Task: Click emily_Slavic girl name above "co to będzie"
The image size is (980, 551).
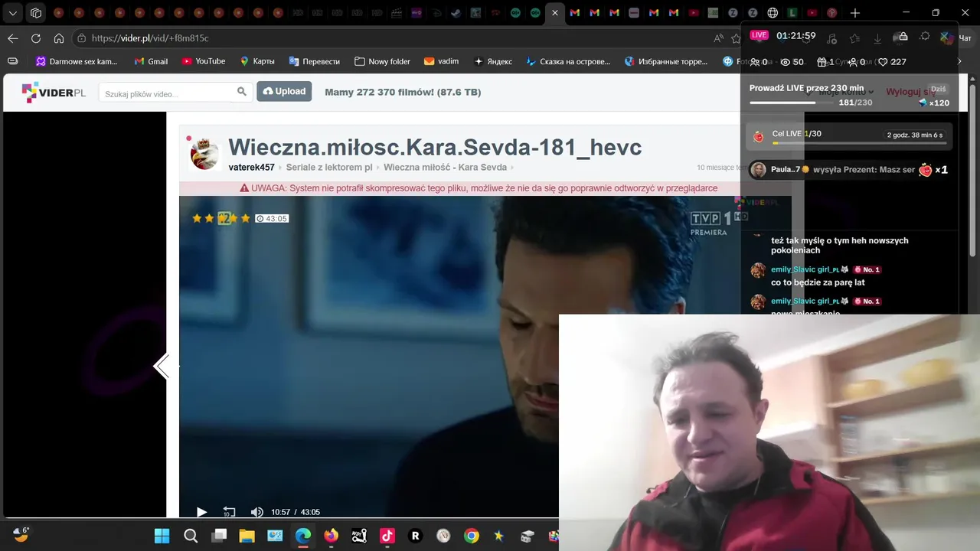Action: [x=810, y=269]
